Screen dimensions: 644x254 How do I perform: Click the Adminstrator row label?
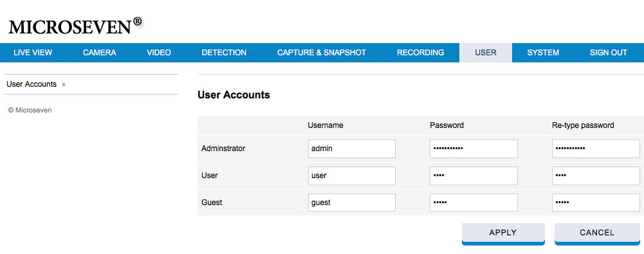point(223,149)
